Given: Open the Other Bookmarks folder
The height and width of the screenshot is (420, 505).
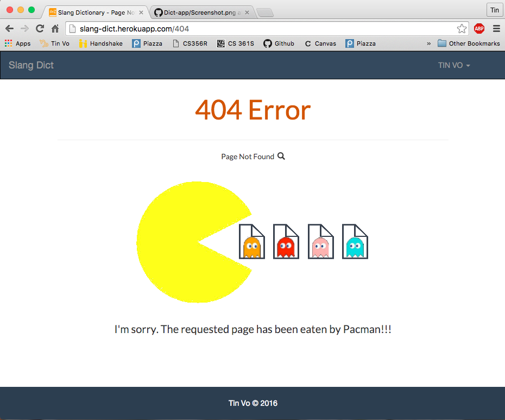Looking at the screenshot, I should 469,43.
